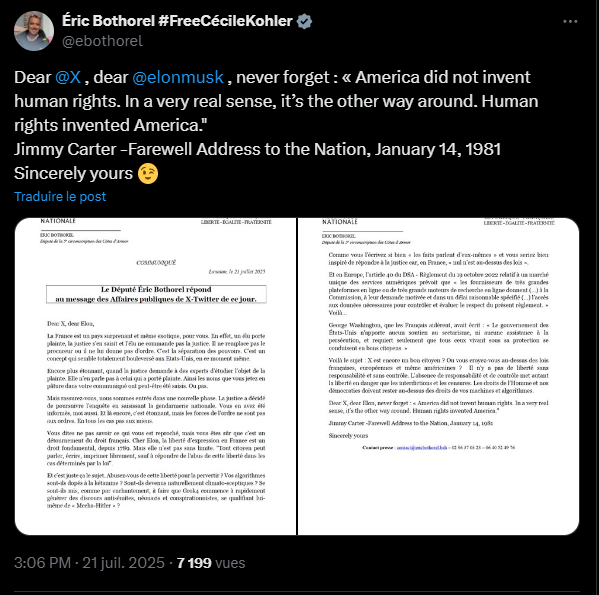
Task: Open the first communiqué page image
Action: click(x=155, y=376)
